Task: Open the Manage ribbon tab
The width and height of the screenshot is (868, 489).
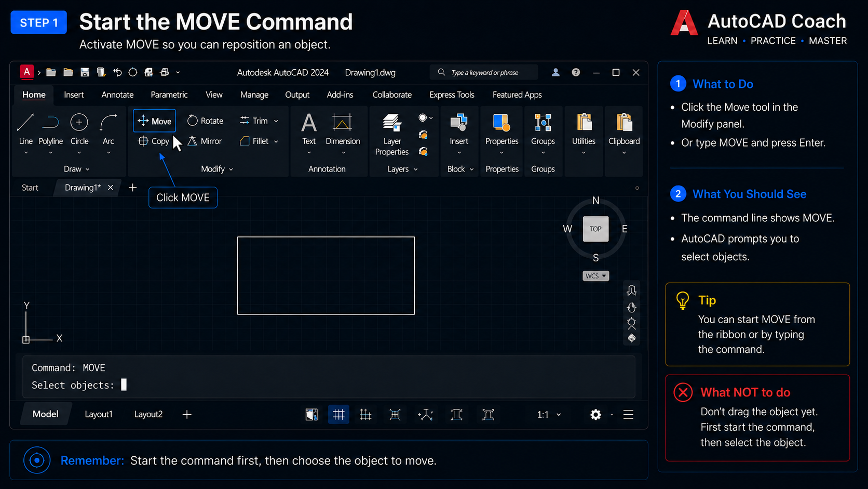Action: [254, 95]
